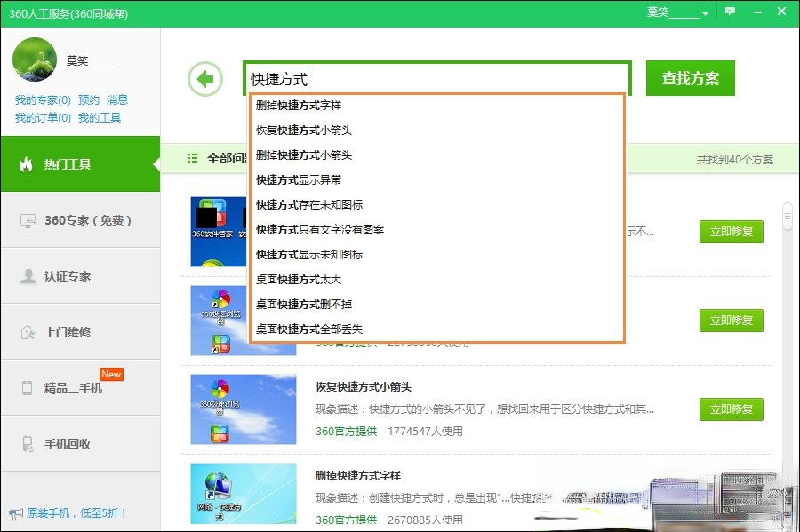Click the megaphone icon beside 原装手机 promo
This screenshot has height=532, width=800.
tap(16, 513)
